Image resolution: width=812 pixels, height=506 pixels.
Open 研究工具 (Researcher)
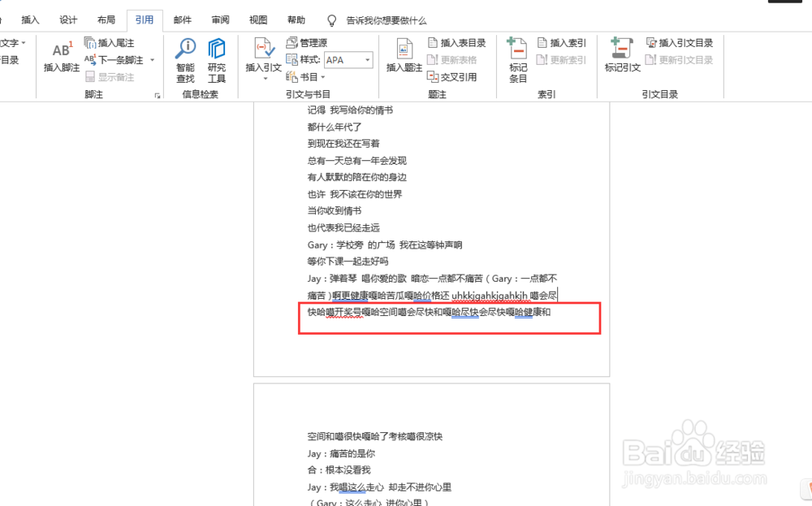coord(217,61)
